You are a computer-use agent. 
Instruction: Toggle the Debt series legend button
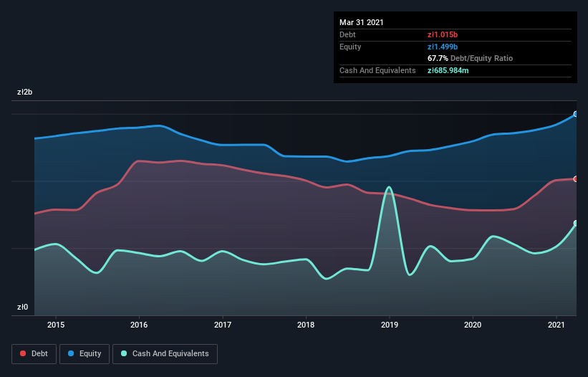[x=34, y=354]
